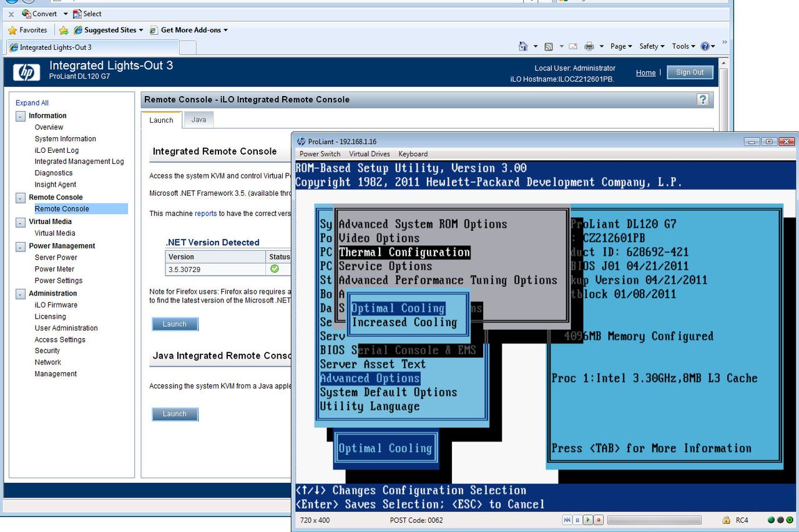
Task: Collapse the Remote Console tree section
Action: tap(21, 198)
